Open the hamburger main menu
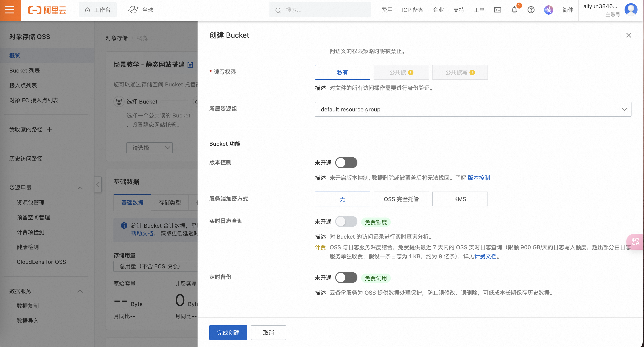 [10, 10]
